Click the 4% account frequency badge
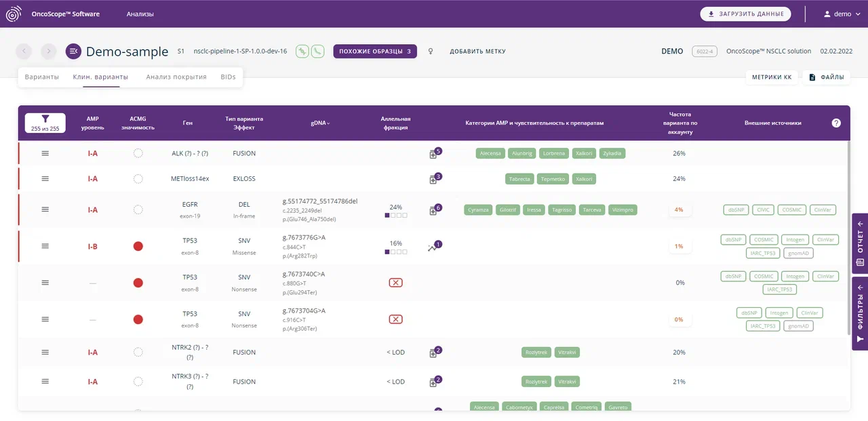 tap(679, 209)
